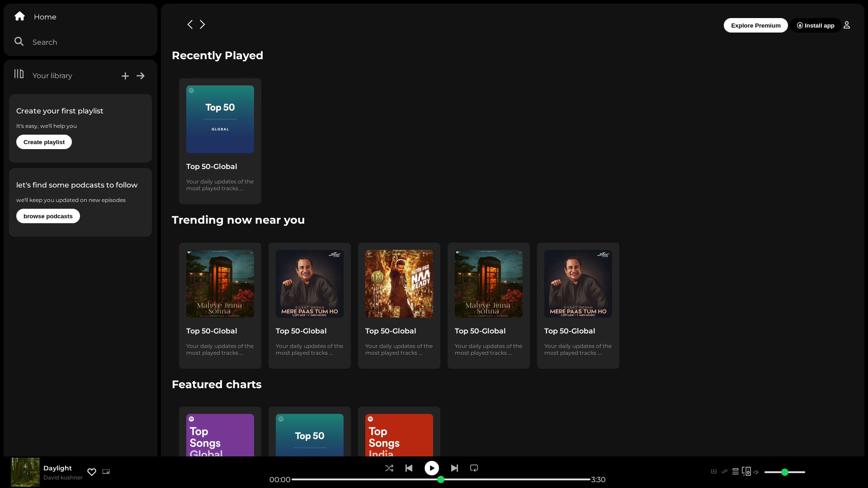Open Recently Played Top 50 cover
This screenshot has width=868, height=488.
tap(220, 119)
